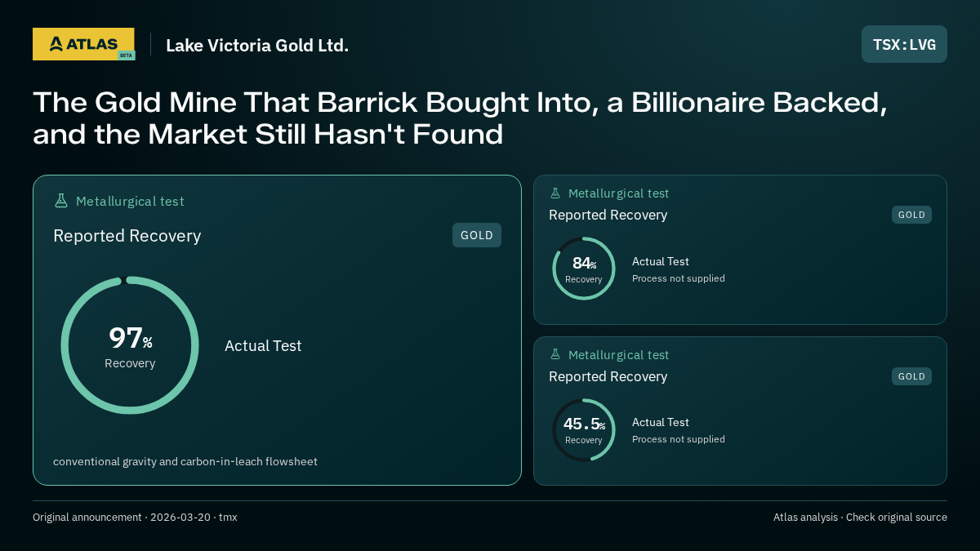Click the 'conventional gravity and carbon-in-leach flowsheet' text
The image size is (980, 551).
(185, 461)
